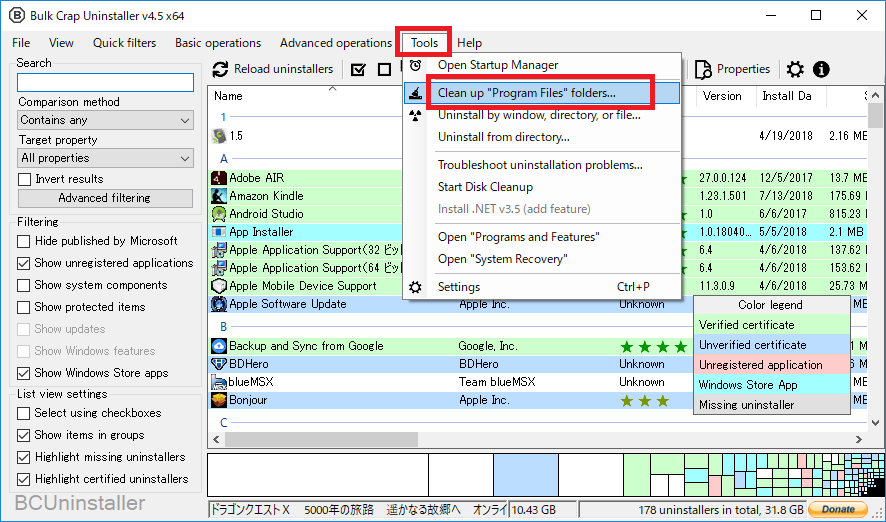
Task: Open the Help menu
Action: point(470,43)
